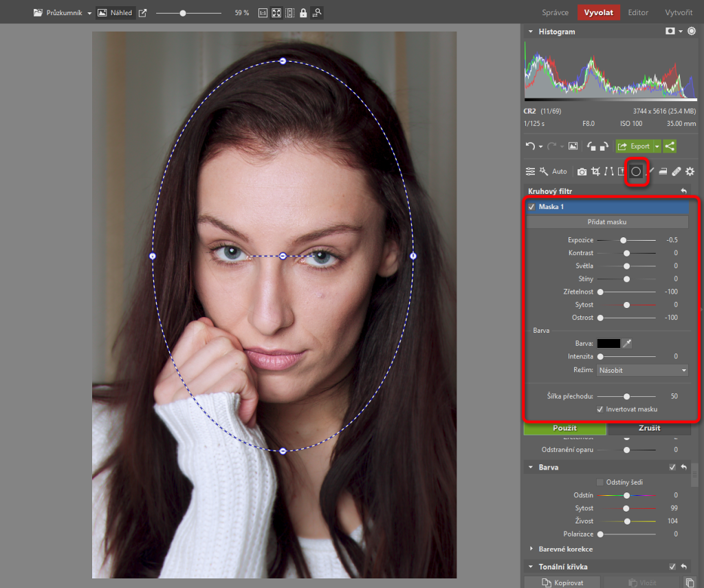Open the Průzkumník folder button
This screenshot has height=588, width=704.
click(58, 12)
